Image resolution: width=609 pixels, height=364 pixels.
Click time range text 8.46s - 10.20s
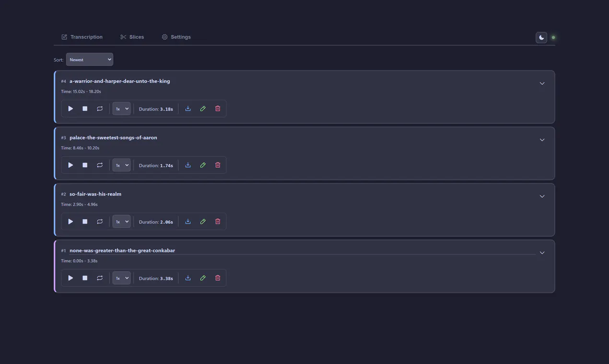86,148
